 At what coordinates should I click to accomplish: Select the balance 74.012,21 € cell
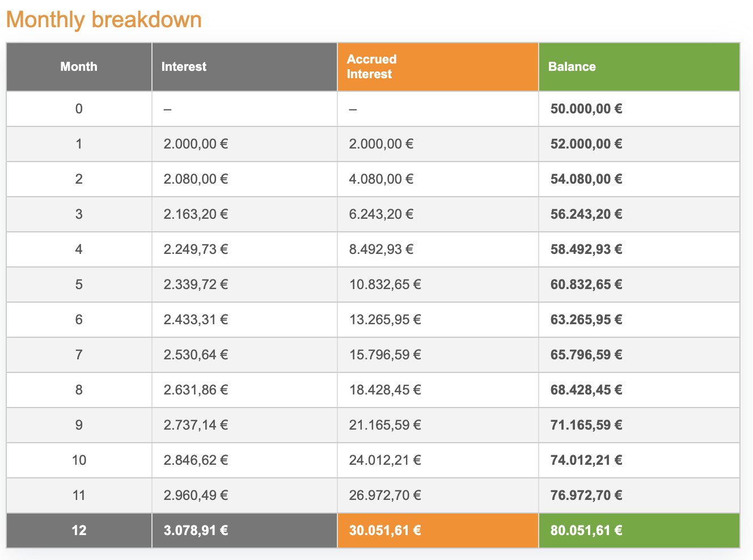point(586,460)
